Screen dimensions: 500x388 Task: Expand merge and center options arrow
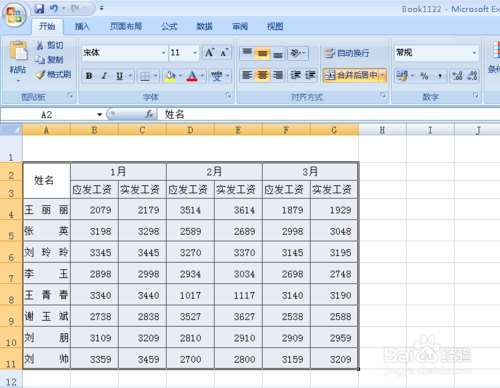(383, 75)
